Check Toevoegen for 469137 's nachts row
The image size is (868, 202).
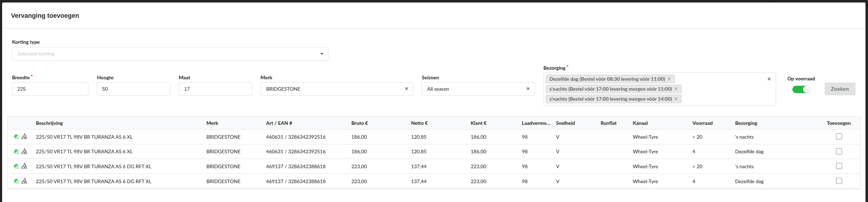pyautogui.click(x=839, y=166)
